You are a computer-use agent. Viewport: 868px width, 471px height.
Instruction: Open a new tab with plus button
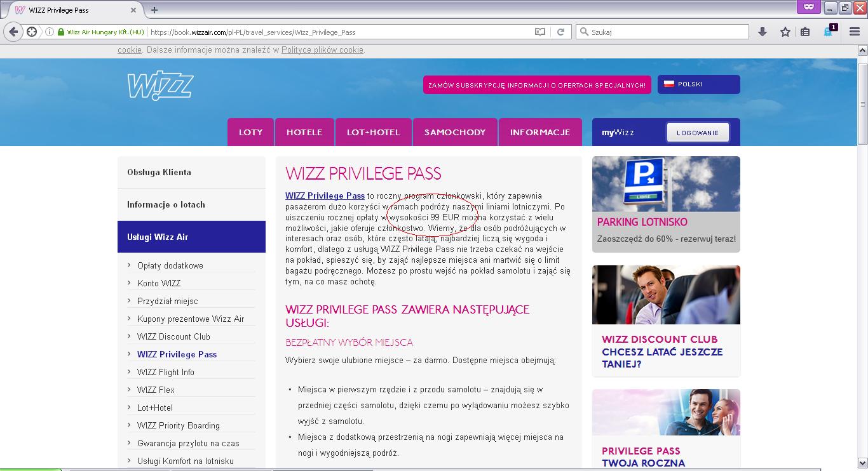154,10
